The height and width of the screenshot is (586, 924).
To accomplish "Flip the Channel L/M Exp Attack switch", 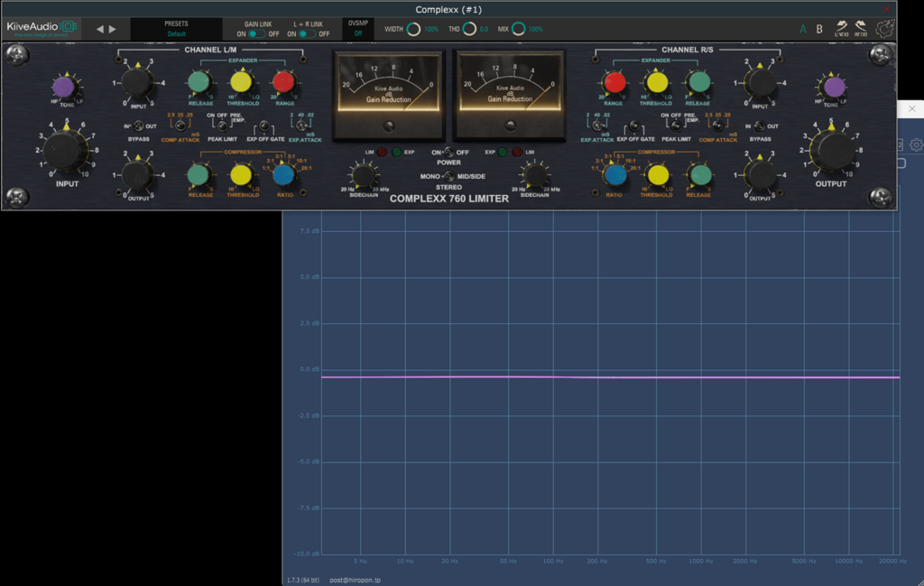I will point(301,126).
